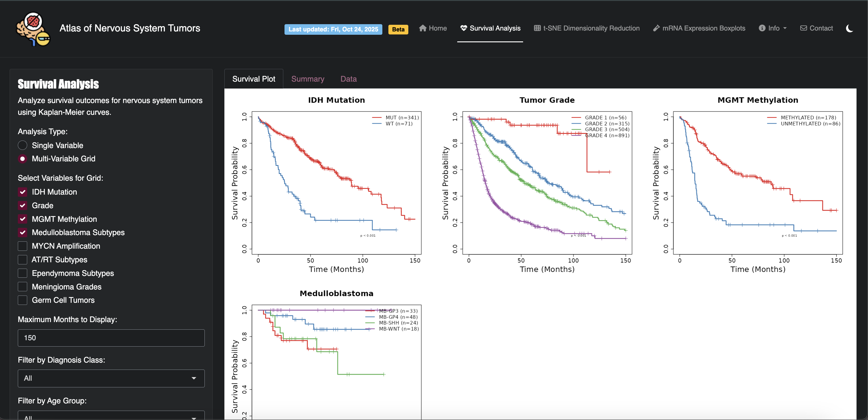Open the Age Group filter dropdown
The height and width of the screenshot is (420, 868).
[111, 417]
